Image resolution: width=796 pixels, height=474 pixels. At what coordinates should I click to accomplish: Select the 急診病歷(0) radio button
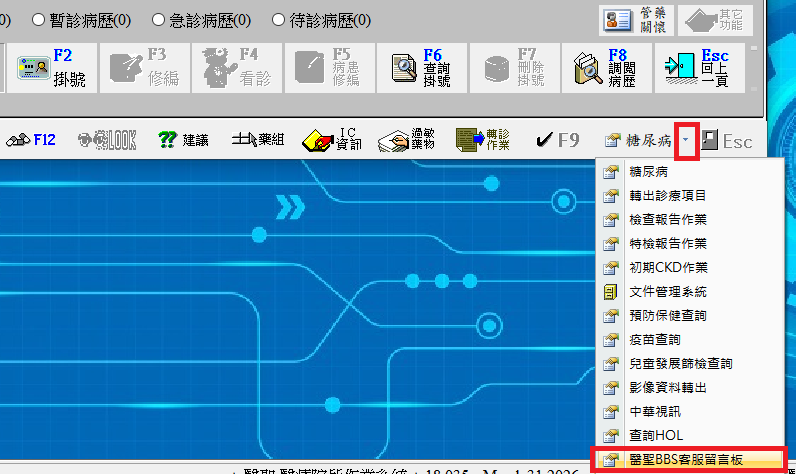(x=159, y=20)
